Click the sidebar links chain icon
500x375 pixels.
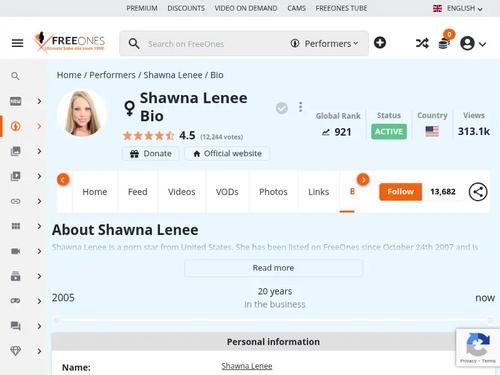[15, 201]
